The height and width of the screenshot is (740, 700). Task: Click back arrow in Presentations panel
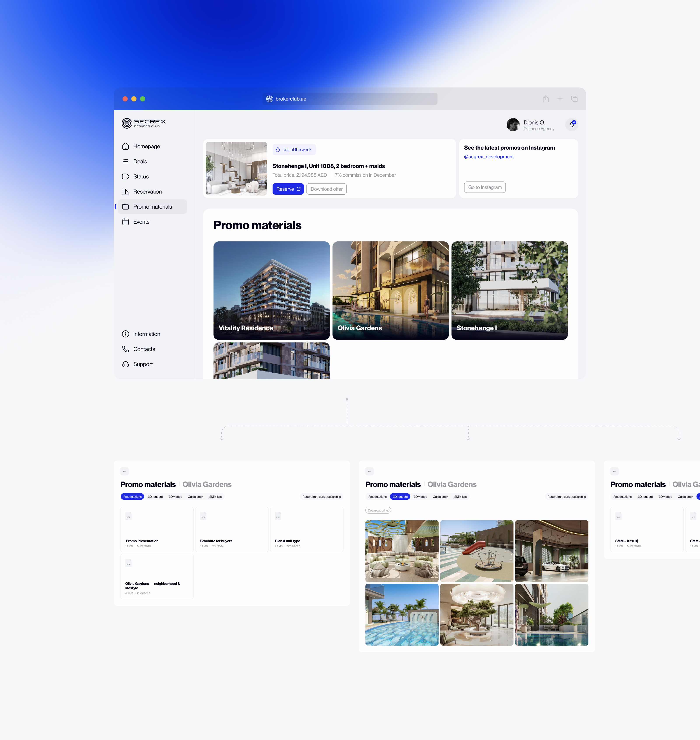coord(125,471)
